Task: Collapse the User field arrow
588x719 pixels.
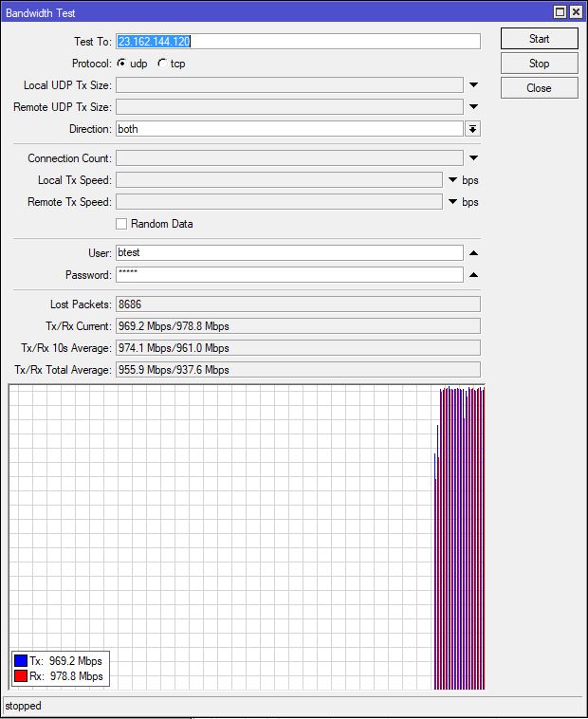Action: (x=473, y=253)
